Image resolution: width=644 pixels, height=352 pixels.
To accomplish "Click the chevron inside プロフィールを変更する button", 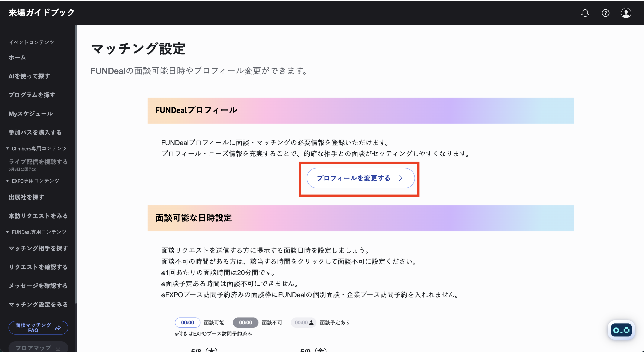I will [x=400, y=178].
